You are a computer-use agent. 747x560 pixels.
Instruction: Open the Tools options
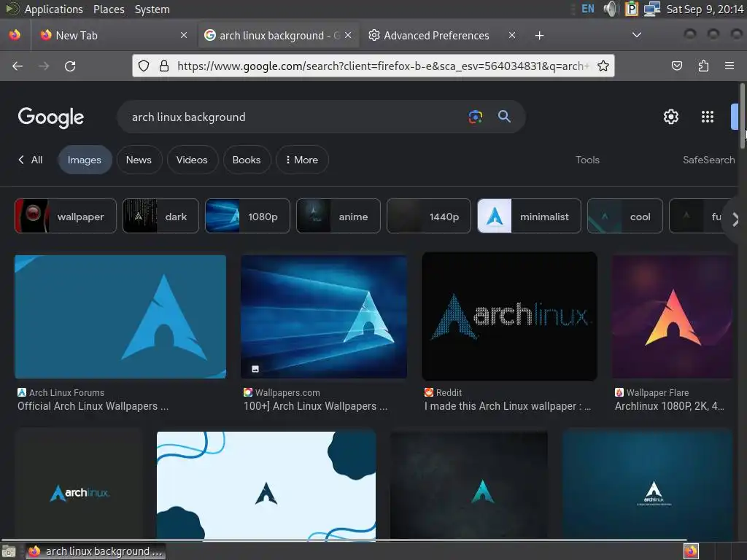(x=587, y=160)
